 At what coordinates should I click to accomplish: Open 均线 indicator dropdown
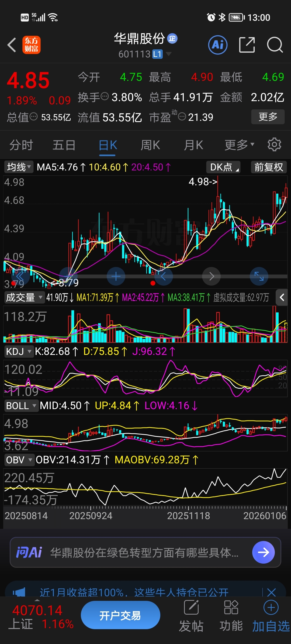tap(19, 167)
